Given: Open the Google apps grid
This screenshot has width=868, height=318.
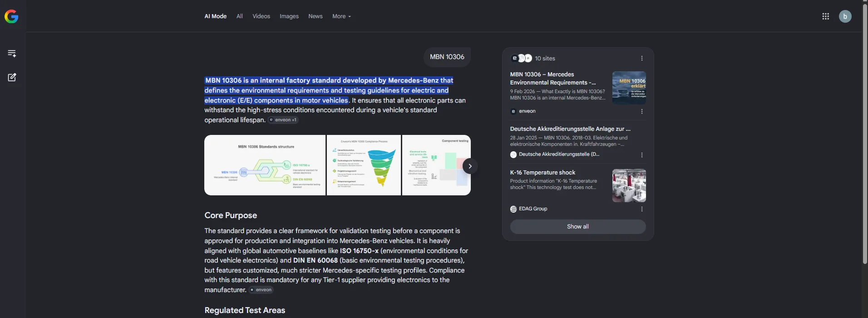Looking at the screenshot, I should 825,16.
